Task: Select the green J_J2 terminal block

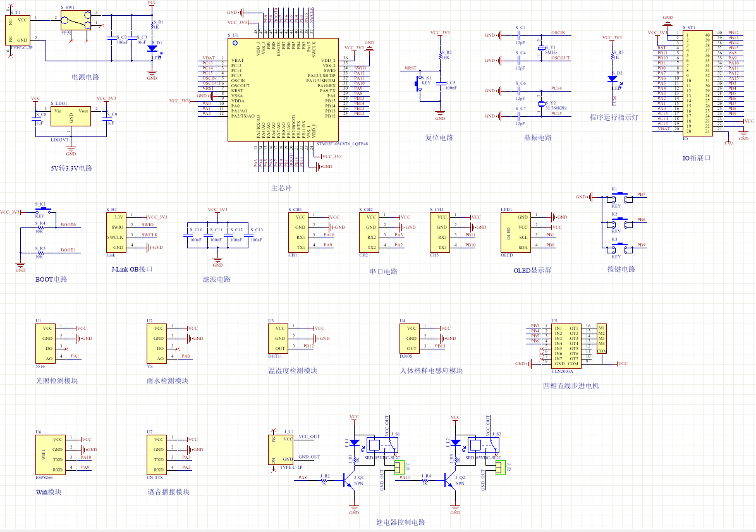Action: point(501,468)
